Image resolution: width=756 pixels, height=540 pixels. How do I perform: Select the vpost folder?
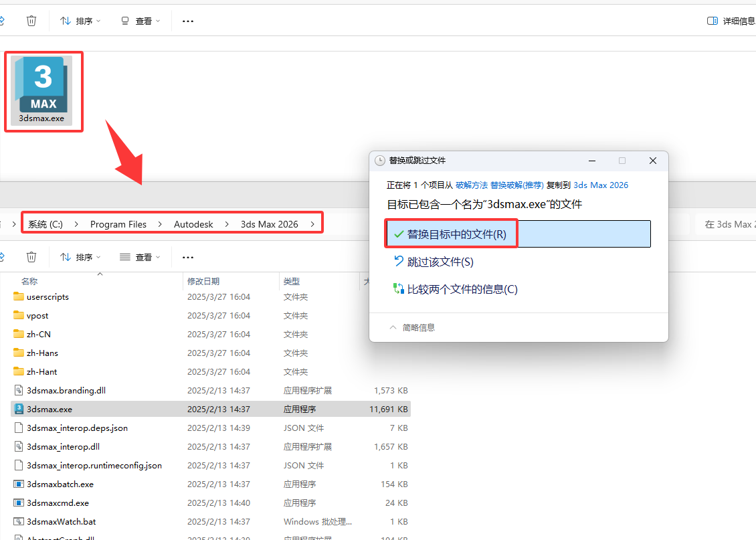tap(37, 316)
